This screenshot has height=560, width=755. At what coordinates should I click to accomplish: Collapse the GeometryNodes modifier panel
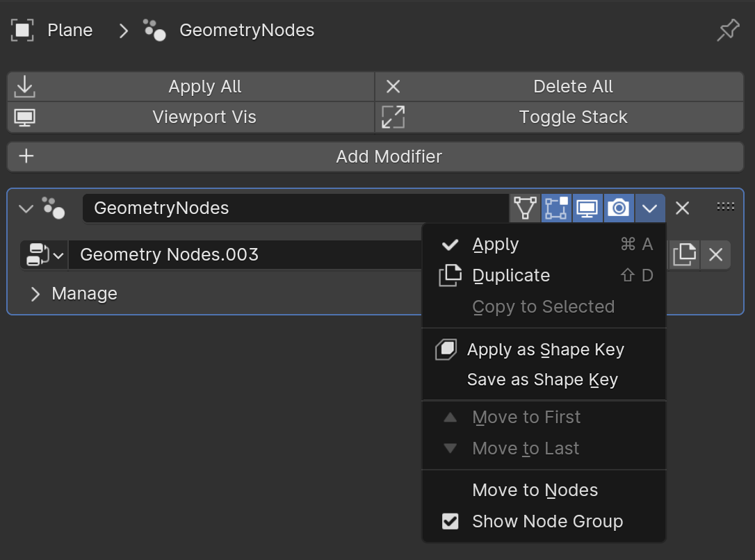[x=26, y=208]
